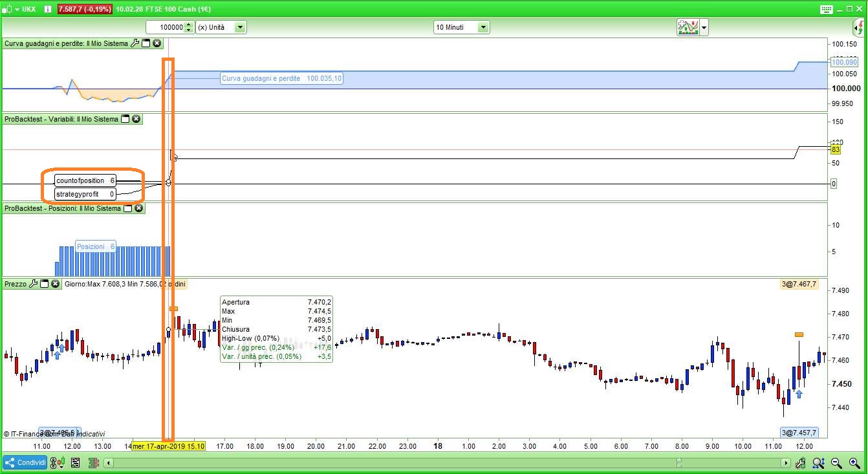
Task: Open the 10 Minuti timeframe dropdown
Action: point(483,27)
